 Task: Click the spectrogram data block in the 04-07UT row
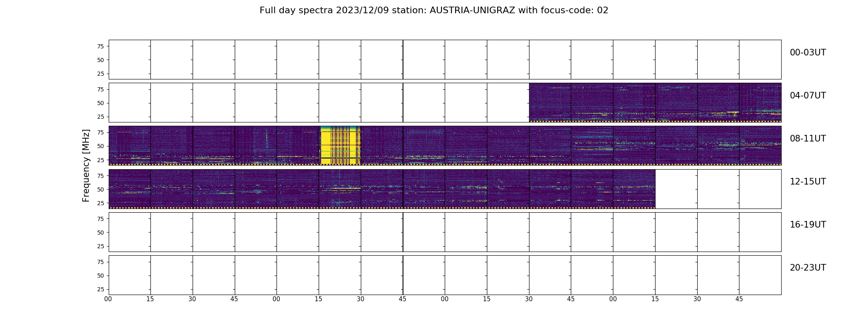tap(655, 103)
